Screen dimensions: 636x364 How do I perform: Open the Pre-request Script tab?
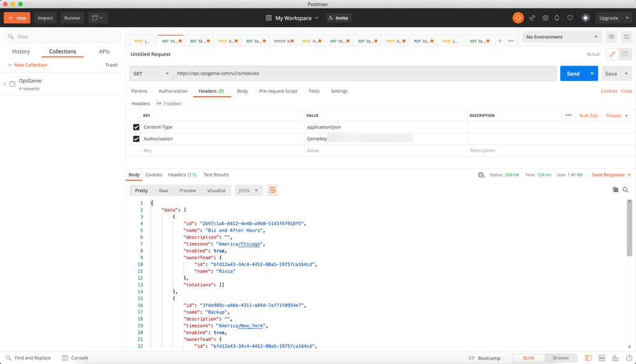278,91
